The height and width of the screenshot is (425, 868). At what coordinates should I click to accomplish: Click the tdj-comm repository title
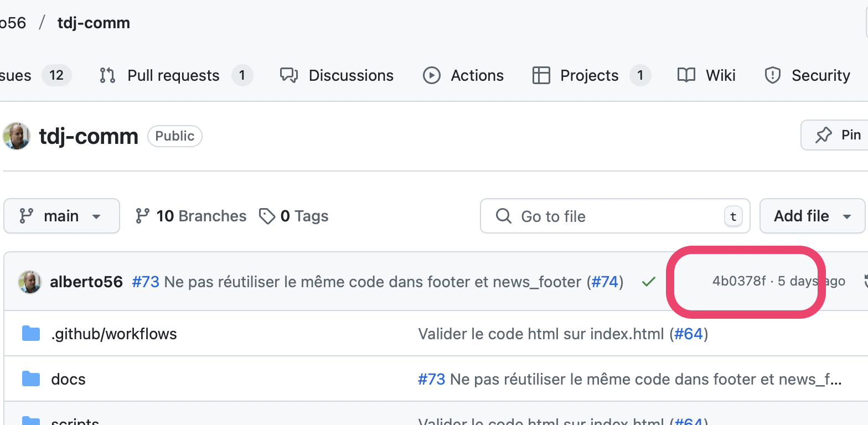coord(89,136)
